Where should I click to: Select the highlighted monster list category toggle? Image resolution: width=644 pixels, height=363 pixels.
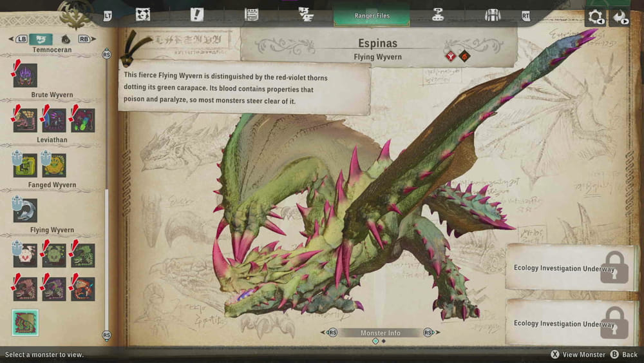(x=41, y=39)
